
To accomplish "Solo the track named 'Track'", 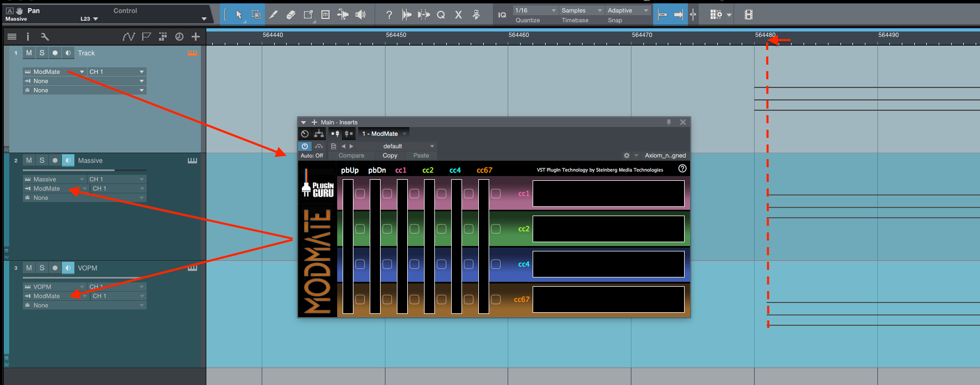I will pos(42,53).
